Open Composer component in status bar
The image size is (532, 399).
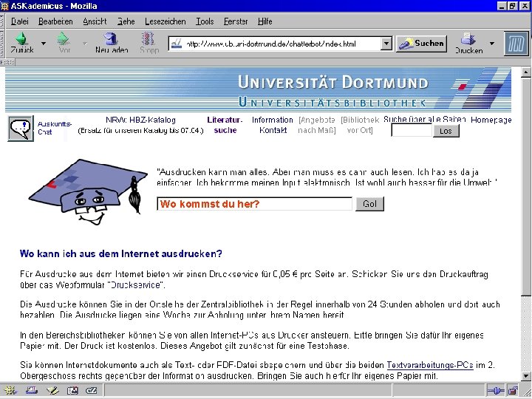coord(52,391)
